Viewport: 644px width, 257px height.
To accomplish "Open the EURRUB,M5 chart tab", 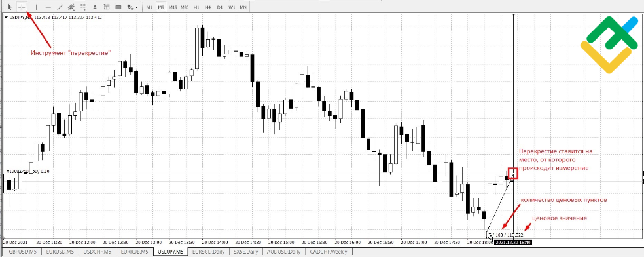I will tap(135, 252).
